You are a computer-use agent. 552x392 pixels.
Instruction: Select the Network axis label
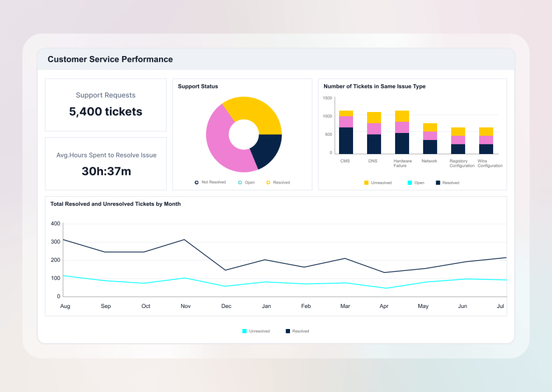[429, 161]
